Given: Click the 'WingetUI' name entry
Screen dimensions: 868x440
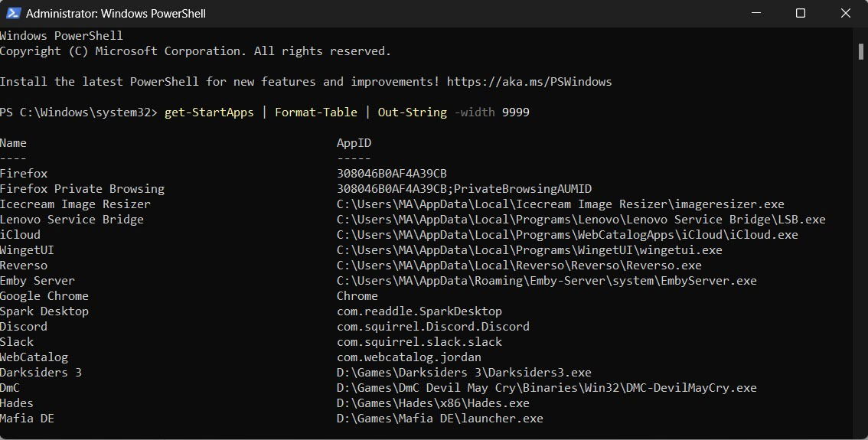Looking at the screenshot, I should coord(27,250).
